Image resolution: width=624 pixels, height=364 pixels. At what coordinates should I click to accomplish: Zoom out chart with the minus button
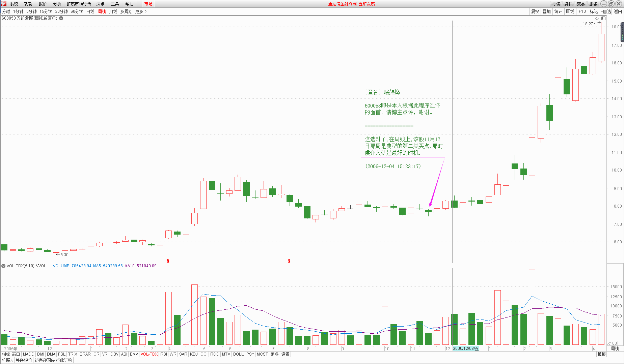point(619,354)
